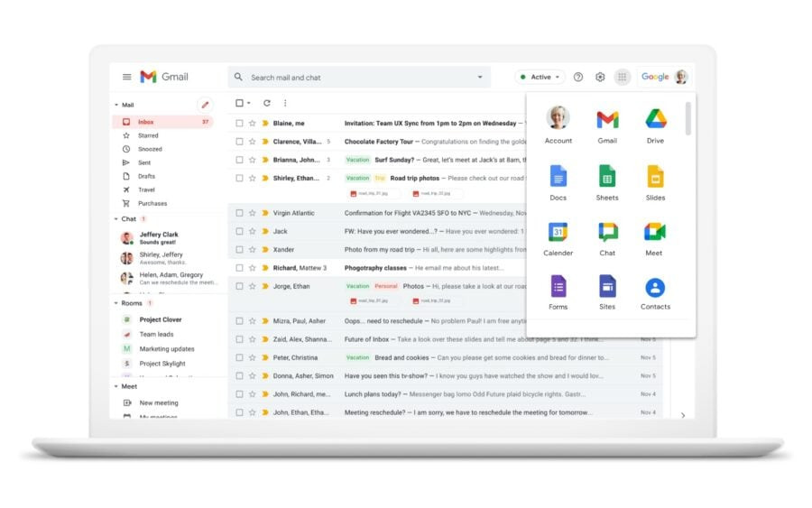Viewport: 812px width, 508px height.
Task: Open the Google apps grid launcher
Action: [622, 78]
